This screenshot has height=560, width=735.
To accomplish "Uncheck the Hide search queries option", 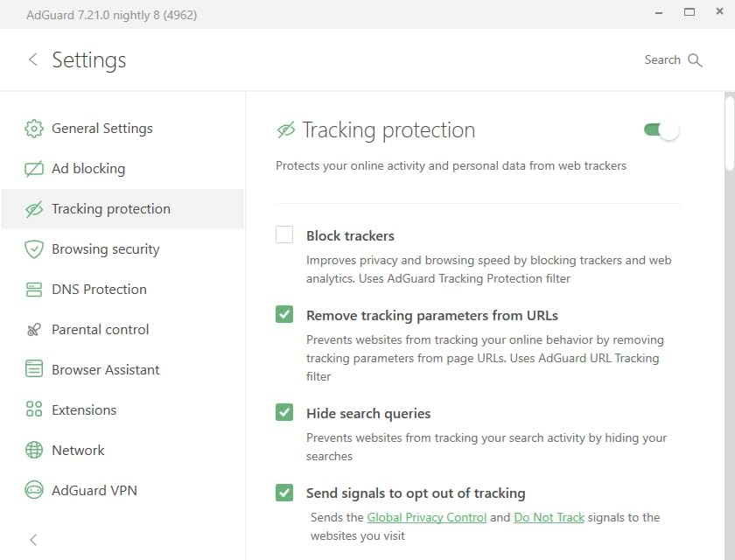I will (284, 413).
